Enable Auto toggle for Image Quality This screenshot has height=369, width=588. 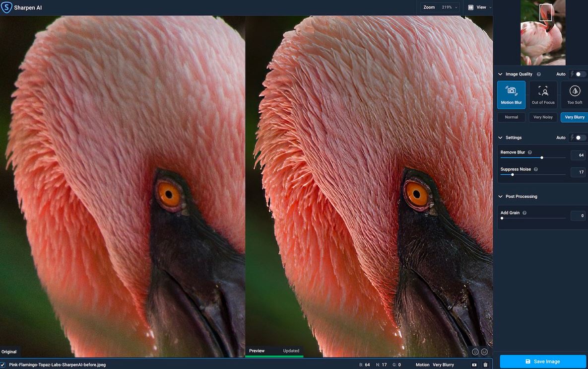point(580,74)
